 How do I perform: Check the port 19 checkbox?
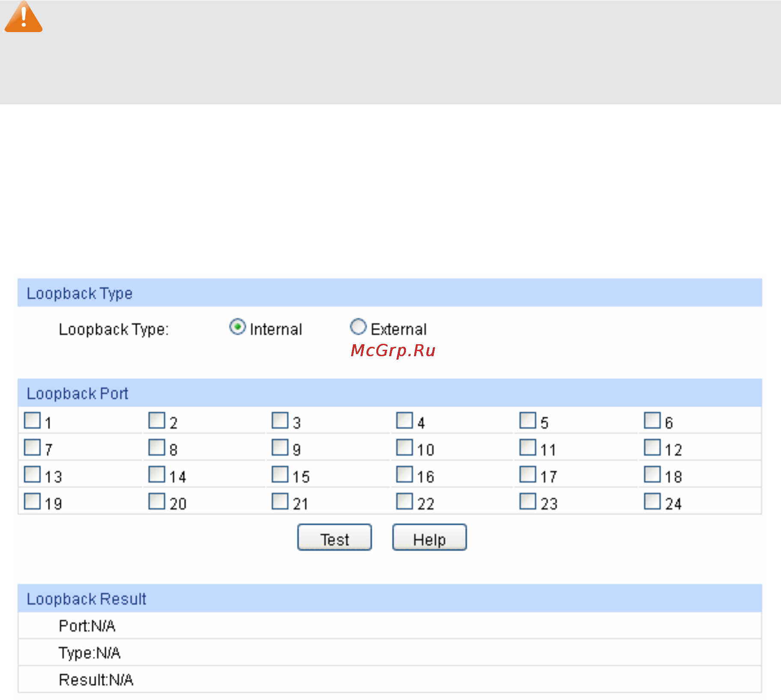(33, 501)
